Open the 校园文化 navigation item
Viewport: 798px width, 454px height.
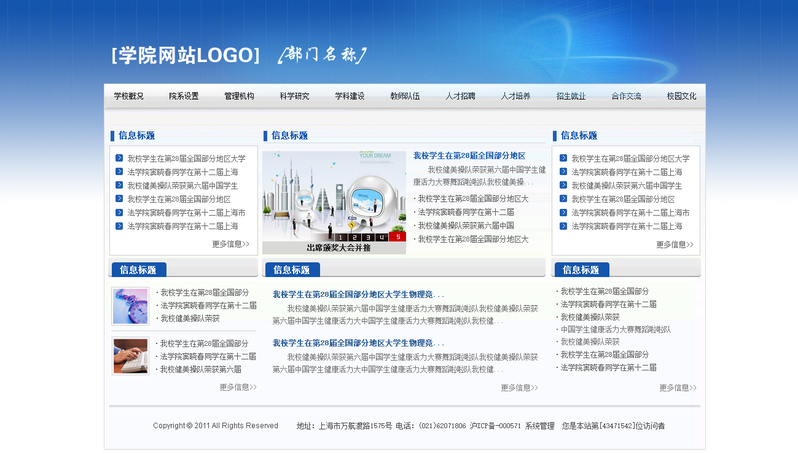pyautogui.click(x=681, y=96)
